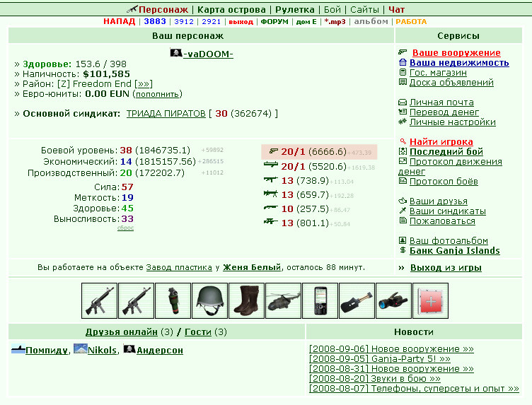Open Гос. магазин link
This screenshot has width=532, height=405.
click(x=438, y=73)
